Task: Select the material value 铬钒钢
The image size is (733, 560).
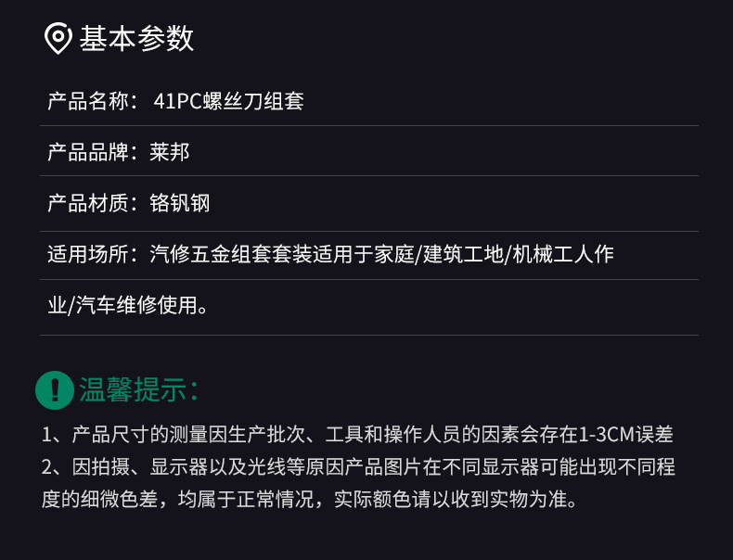Action: (180, 203)
